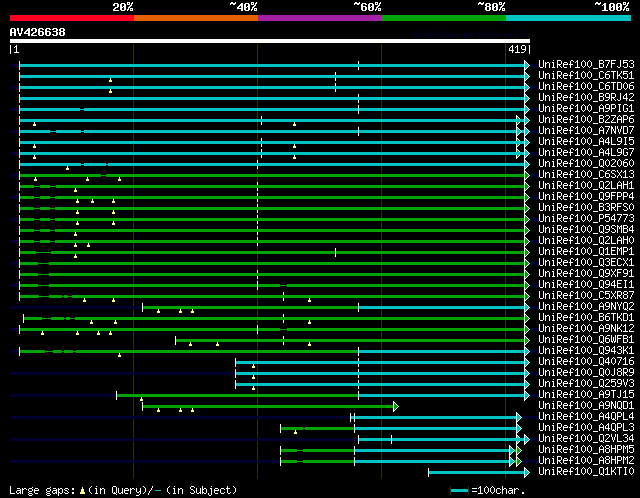Select hit UniRef100_Q02060
Screen dimensions: 640x498
(x=586, y=164)
